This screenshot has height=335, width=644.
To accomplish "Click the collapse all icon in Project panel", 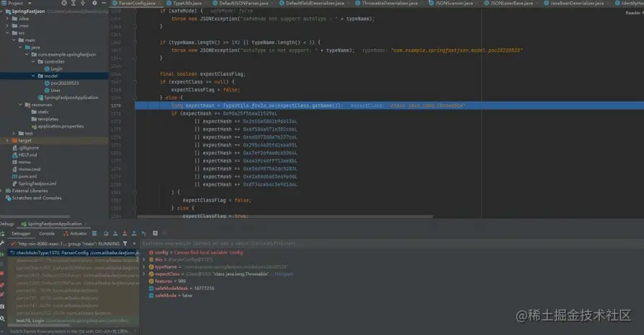I will [83, 3].
